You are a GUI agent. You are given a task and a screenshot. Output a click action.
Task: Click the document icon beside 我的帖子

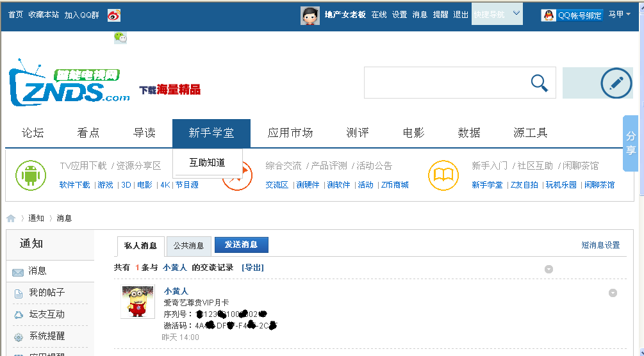tap(18, 294)
